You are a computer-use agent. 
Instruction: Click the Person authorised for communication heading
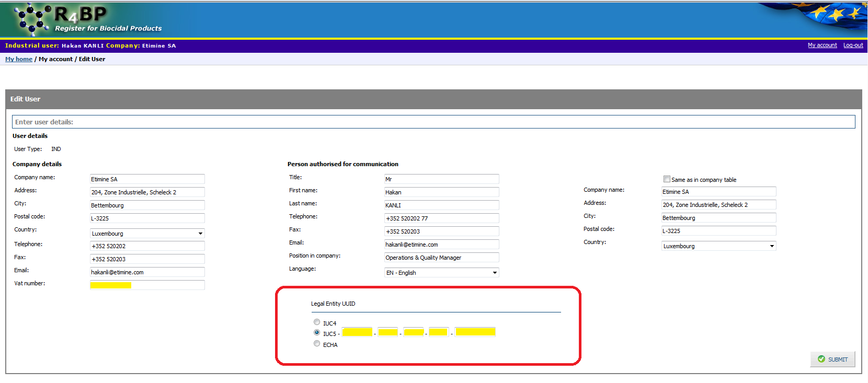coord(343,164)
